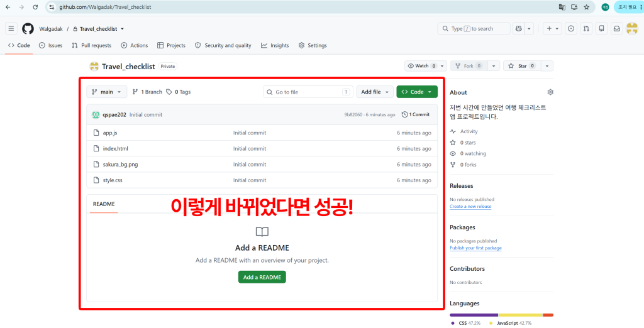Open the Insights tab
This screenshot has height=328, width=644.
275,46
